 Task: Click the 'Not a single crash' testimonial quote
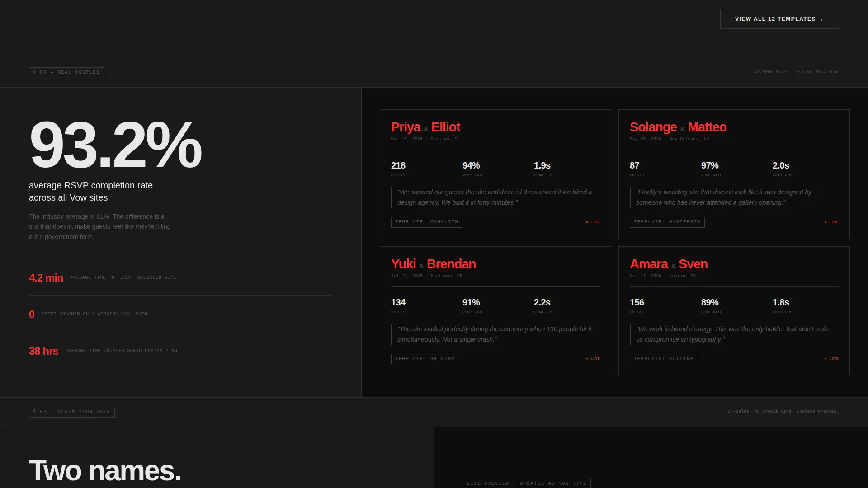click(x=495, y=334)
